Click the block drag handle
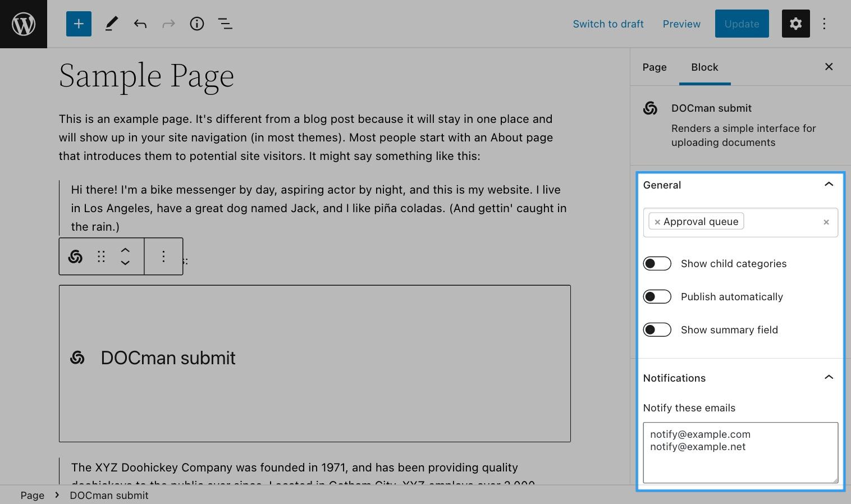Screen dimensions: 851x504 click(x=101, y=256)
